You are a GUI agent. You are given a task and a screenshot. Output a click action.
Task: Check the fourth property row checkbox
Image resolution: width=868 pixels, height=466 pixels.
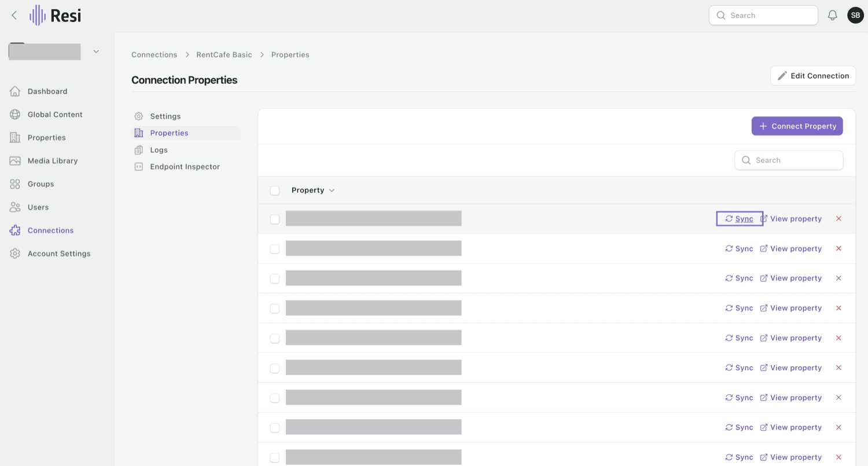(x=275, y=309)
